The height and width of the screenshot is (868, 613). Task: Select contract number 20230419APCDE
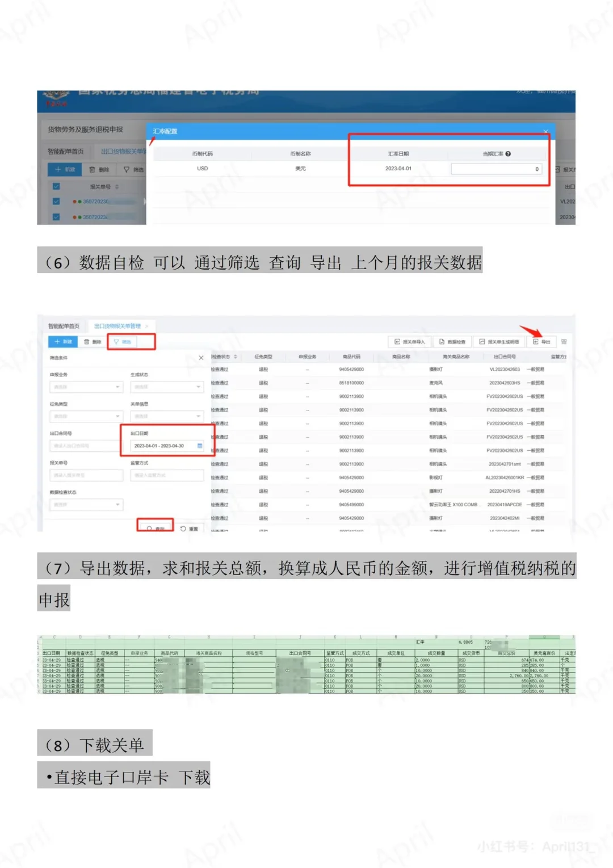click(x=505, y=505)
